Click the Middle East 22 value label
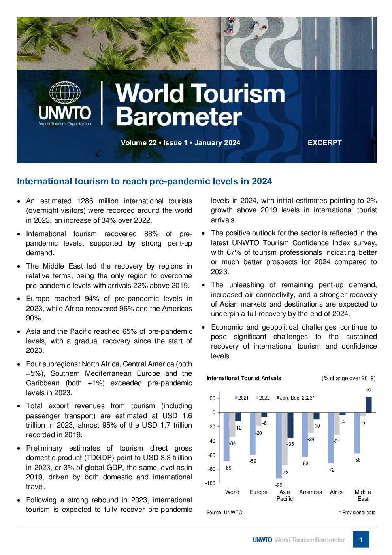 pos(369,391)
